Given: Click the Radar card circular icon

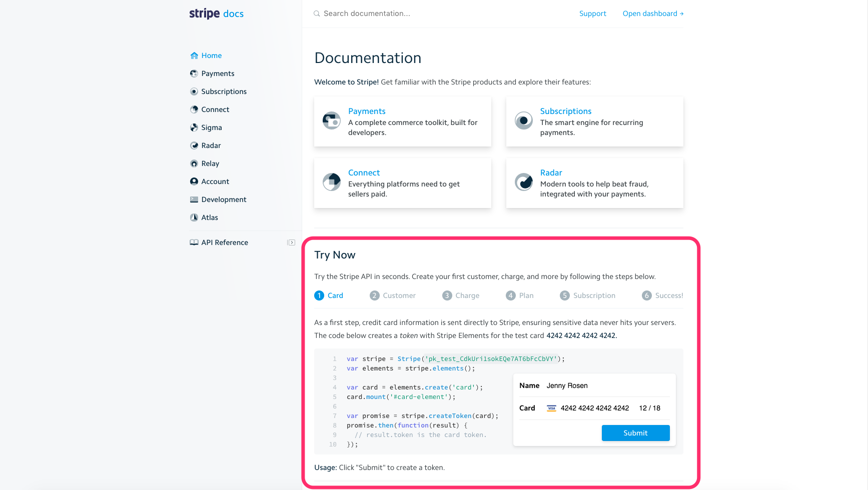Looking at the screenshot, I should pyautogui.click(x=524, y=182).
